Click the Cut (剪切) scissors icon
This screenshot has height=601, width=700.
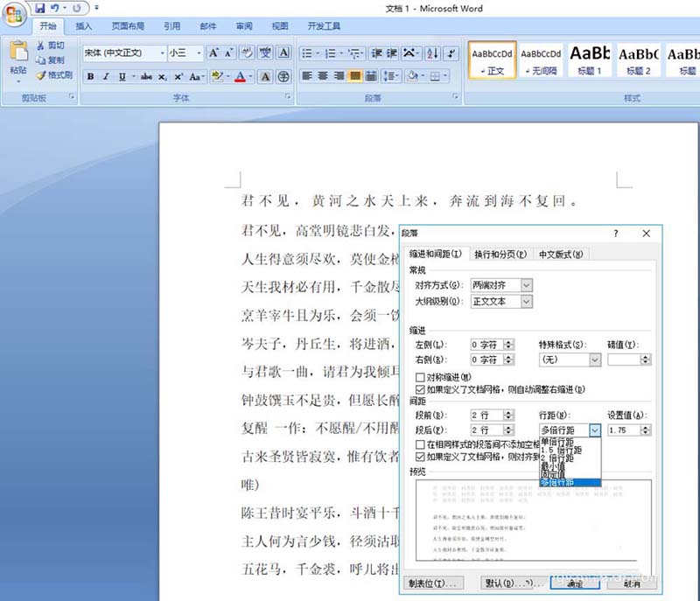coord(41,45)
